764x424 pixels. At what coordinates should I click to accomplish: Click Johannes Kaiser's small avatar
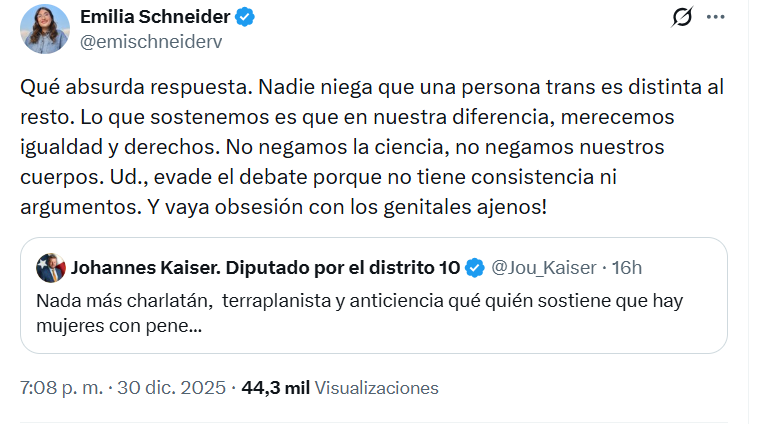click(49, 268)
